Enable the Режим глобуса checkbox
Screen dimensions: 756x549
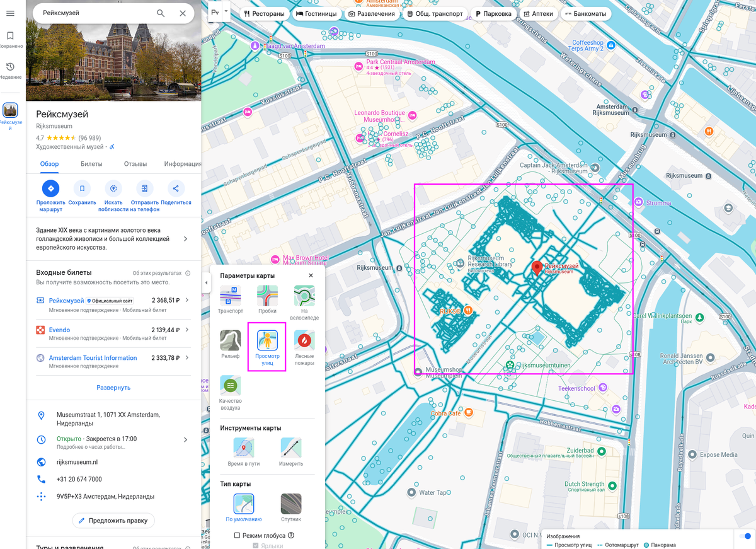[237, 535]
